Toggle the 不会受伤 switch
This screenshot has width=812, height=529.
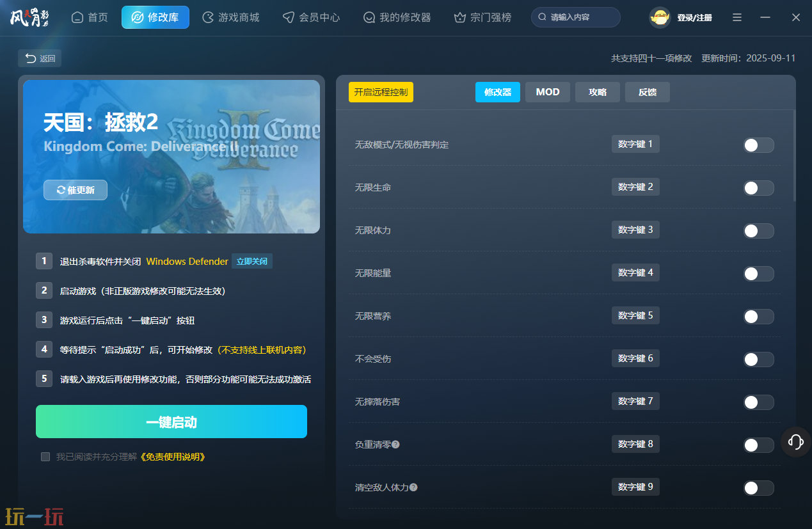click(x=758, y=359)
